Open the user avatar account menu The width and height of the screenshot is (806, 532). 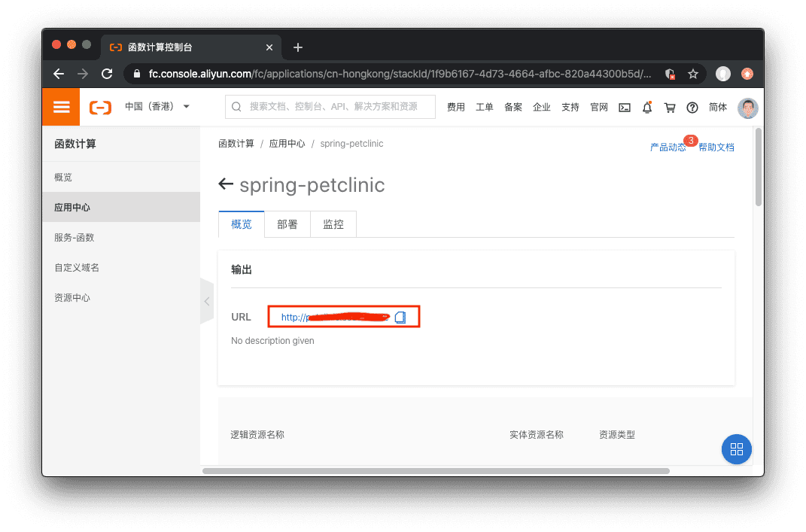[747, 108]
